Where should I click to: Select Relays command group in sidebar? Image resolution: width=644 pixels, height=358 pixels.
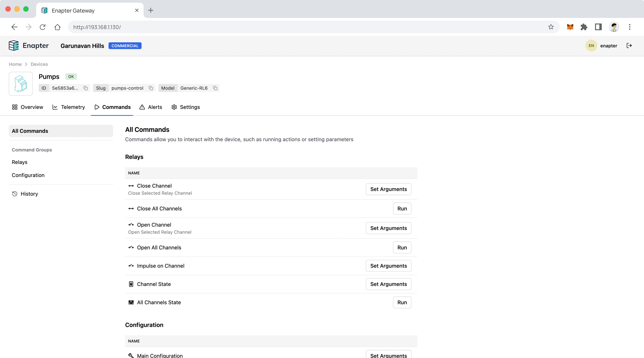click(x=19, y=162)
